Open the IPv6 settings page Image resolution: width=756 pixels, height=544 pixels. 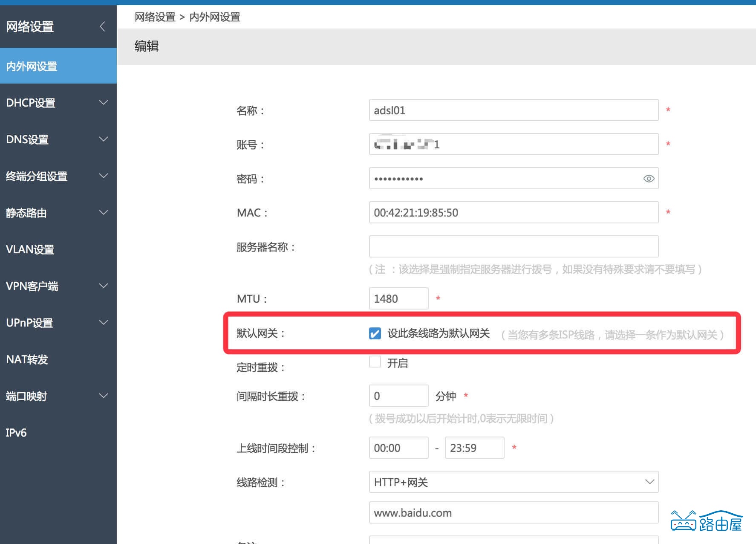click(16, 433)
